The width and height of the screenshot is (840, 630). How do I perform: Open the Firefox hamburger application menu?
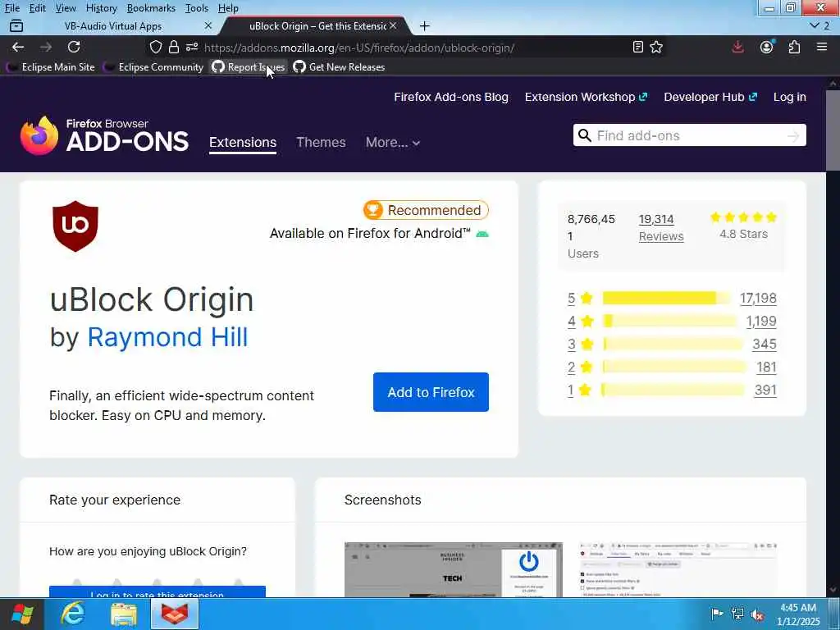tap(822, 47)
